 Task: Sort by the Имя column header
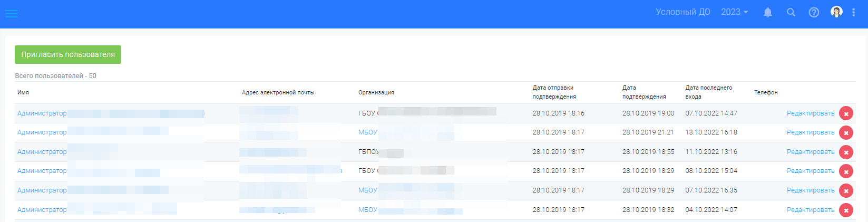(23, 92)
